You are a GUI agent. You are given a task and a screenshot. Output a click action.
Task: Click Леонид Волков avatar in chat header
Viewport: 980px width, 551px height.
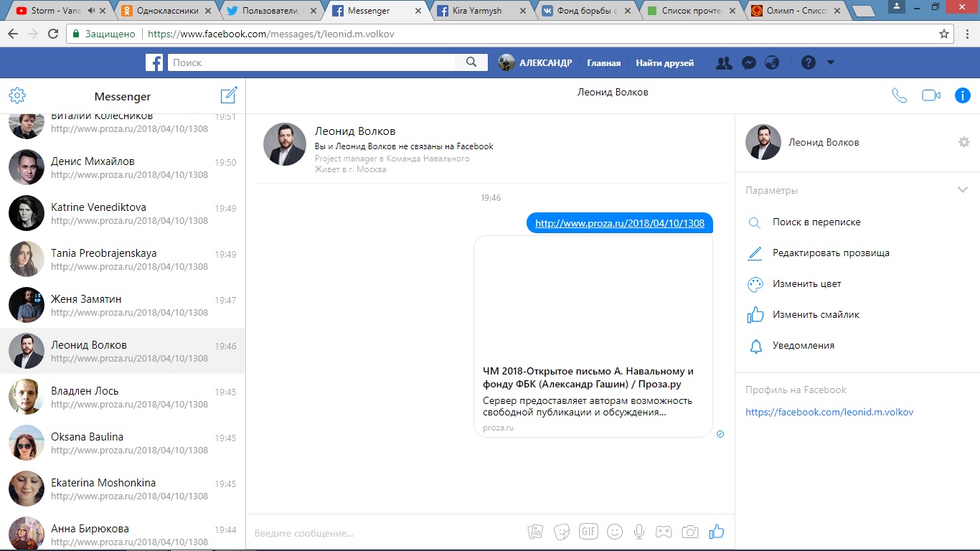(x=285, y=144)
